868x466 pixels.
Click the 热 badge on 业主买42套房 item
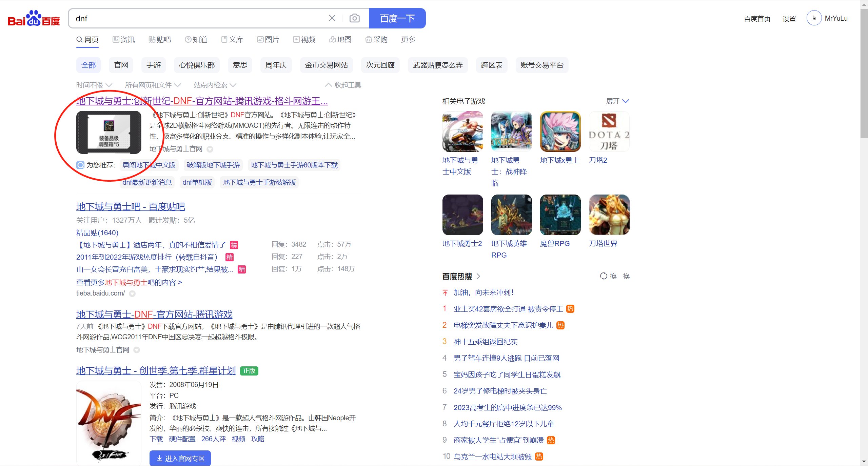coord(570,309)
